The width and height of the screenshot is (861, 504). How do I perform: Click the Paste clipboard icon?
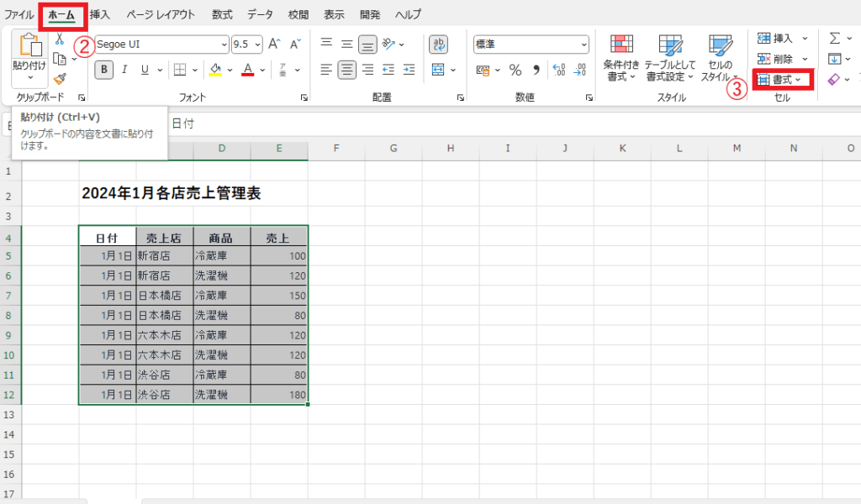tap(29, 45)
